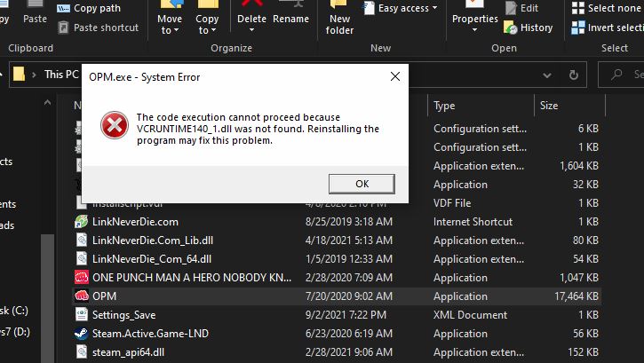Select the LinkNeverDie.Com_Lib.dll file

(153, 241)
